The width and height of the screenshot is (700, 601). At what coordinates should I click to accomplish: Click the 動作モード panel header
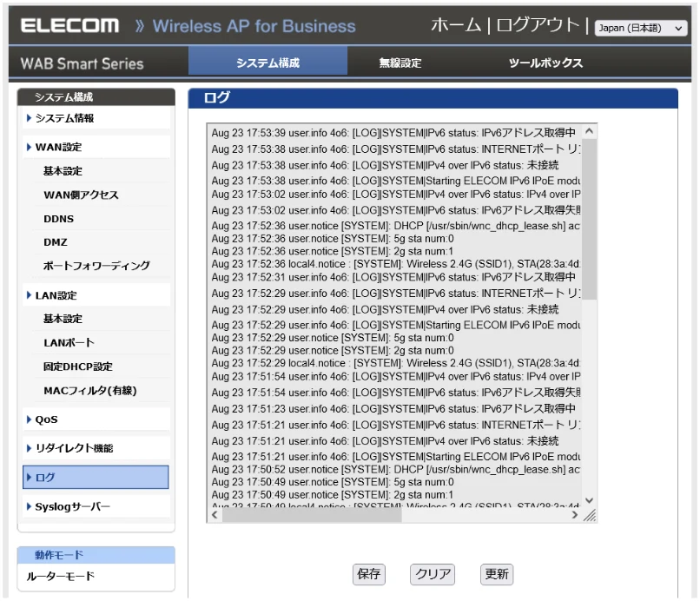pos(96,555)
